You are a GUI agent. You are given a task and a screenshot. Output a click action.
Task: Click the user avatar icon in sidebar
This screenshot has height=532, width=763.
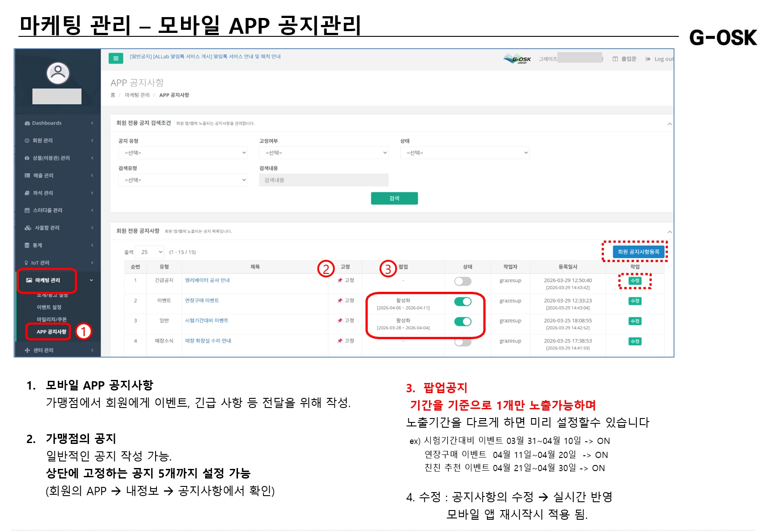pos(58,73)
